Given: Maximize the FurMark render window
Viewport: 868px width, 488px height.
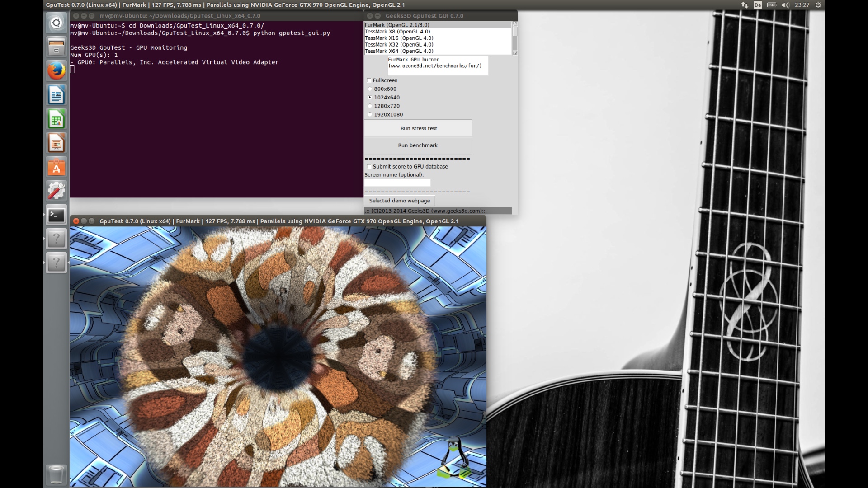Looking at the screenshot, I should tap(91, 221).
